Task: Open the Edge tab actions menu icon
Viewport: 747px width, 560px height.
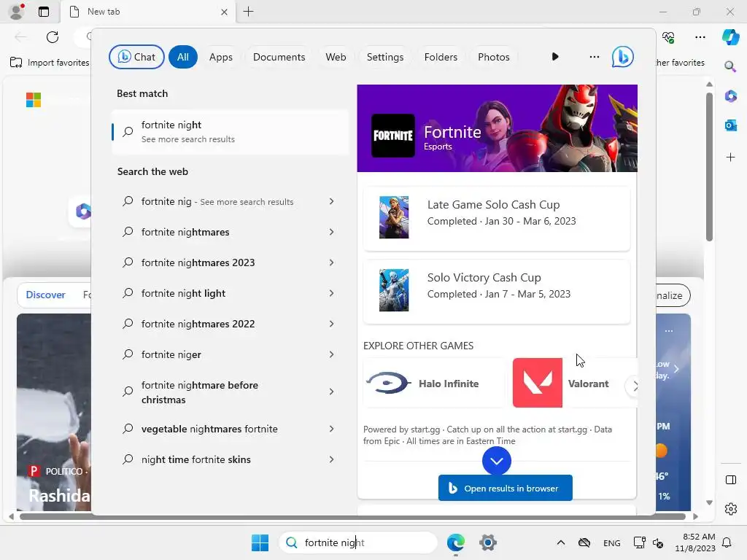Action: pos(43,12)
